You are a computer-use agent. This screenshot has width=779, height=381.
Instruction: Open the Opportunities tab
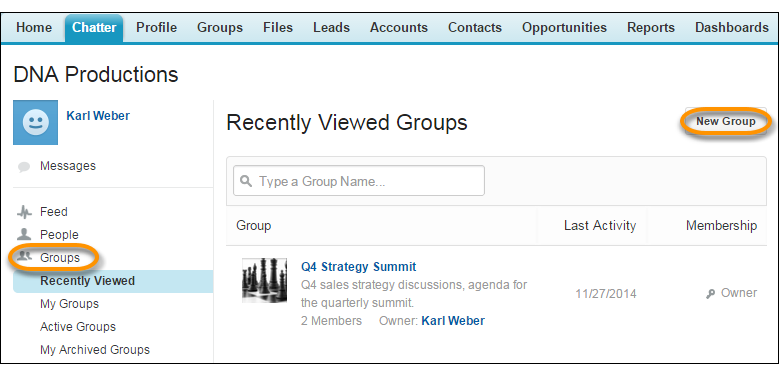(564, 28)
